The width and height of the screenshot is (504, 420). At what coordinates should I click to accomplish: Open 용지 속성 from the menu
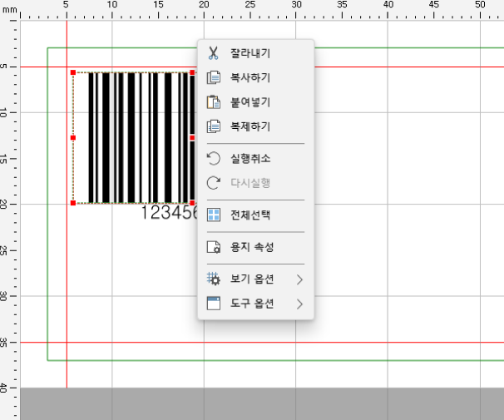[256, 247]
